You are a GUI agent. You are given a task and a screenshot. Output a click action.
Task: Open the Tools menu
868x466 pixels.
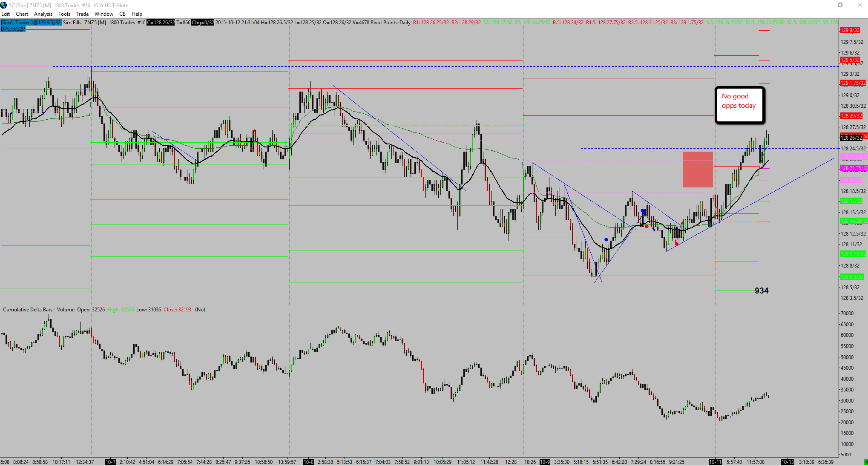click(x=64, y=14)
